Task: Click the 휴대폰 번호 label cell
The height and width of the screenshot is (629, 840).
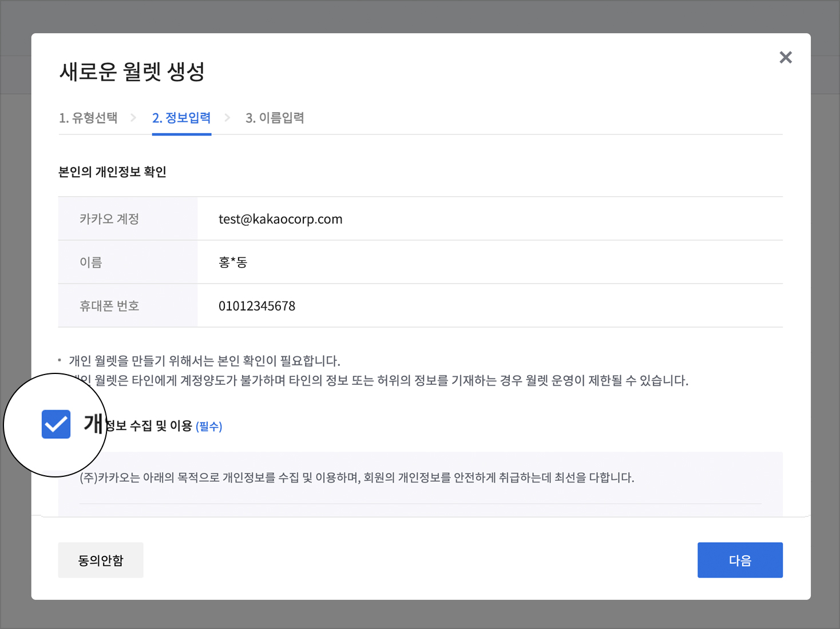Action: tap(109, 306)
